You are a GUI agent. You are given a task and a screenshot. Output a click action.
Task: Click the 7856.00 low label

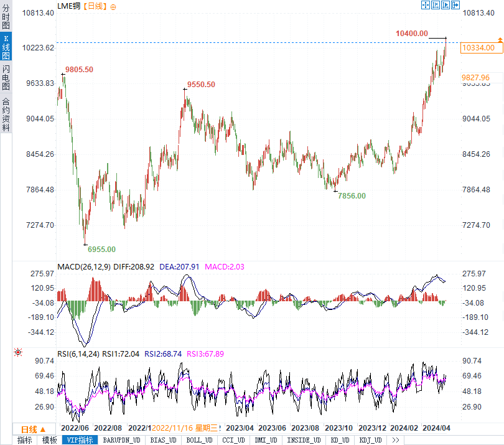[x=352, y=196]
